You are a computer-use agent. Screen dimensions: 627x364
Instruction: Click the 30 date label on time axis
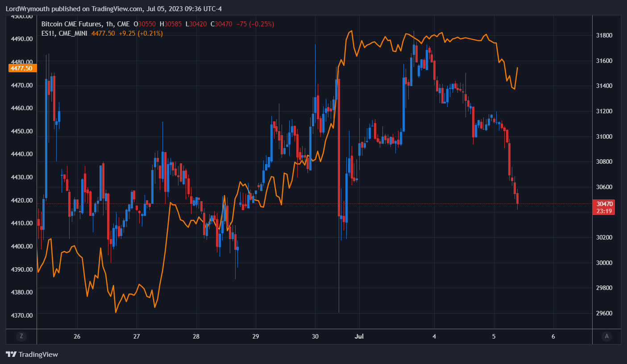(x=315, y=336)
